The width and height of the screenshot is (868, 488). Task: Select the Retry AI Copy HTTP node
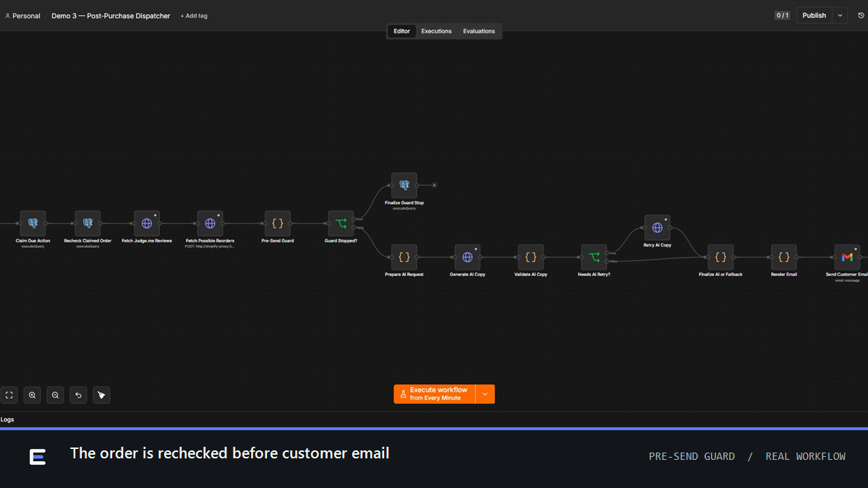[658, 228]
